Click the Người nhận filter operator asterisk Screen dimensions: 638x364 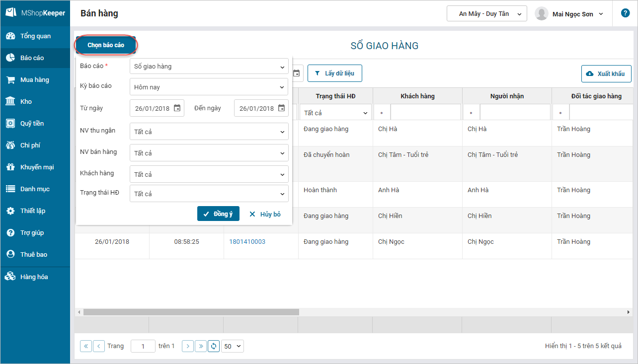click(x=472, y=113)
